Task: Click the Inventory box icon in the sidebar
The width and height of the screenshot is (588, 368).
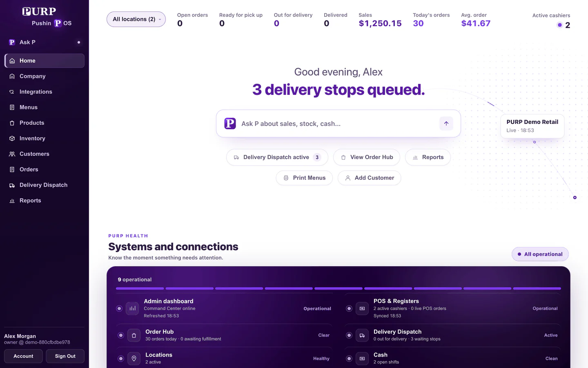Action: [x=12, y=139]
